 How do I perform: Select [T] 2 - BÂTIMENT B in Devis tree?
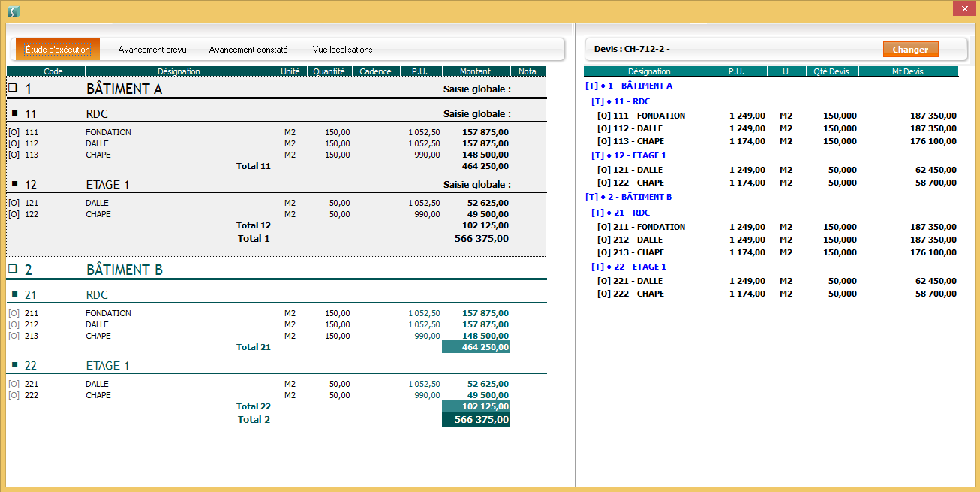629,197
